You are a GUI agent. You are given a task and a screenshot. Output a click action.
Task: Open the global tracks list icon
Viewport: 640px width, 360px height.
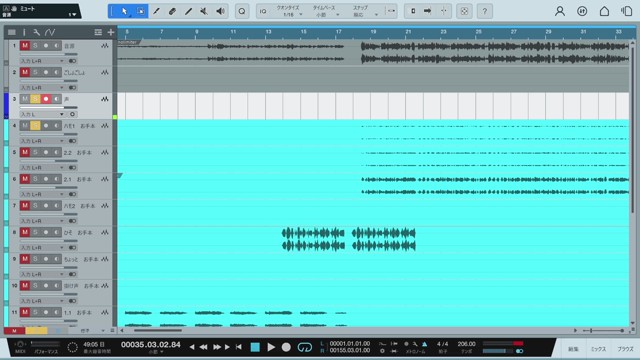[x=98, y=32]
